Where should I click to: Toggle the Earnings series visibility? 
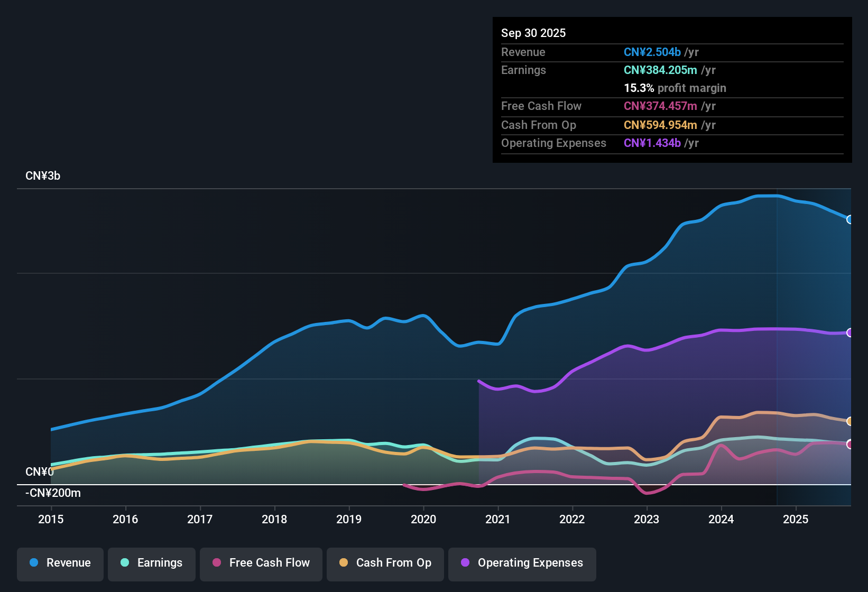coord(152,563)
